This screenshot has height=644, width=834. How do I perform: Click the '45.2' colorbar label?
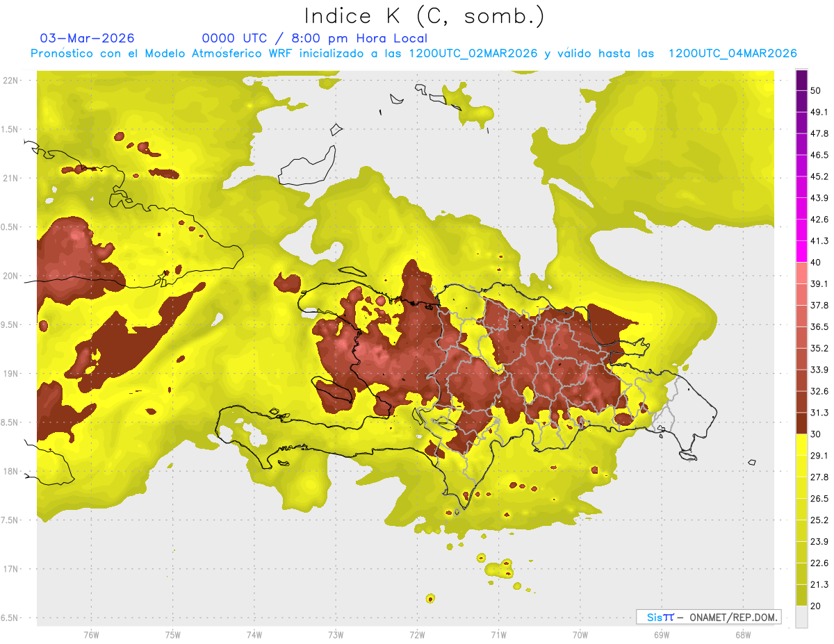819,176
